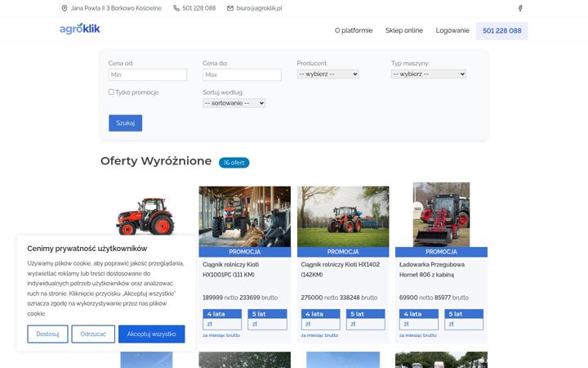The image size is (588, 368).
Task: Enable the Tylko promocje checkbox
Action: click(x=111, y=92)
